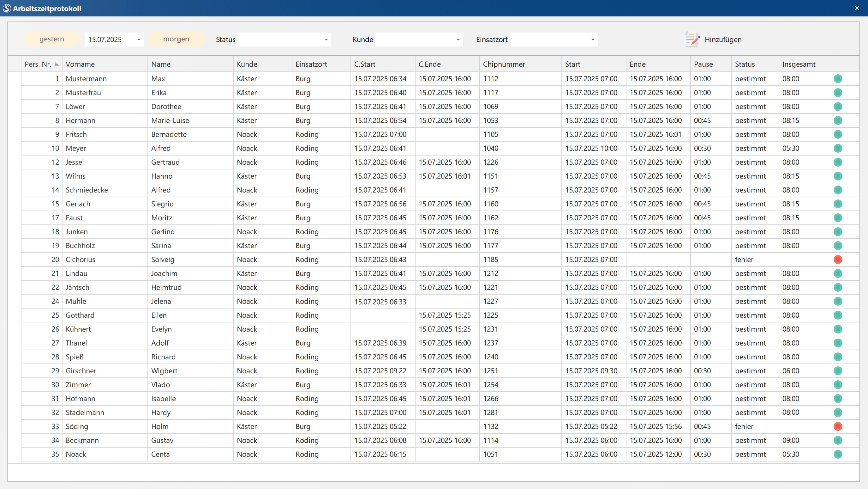The height and width of the screenshot is (489, 868).
Task: Click green status dot in Mustermann row
Action: 838,79
